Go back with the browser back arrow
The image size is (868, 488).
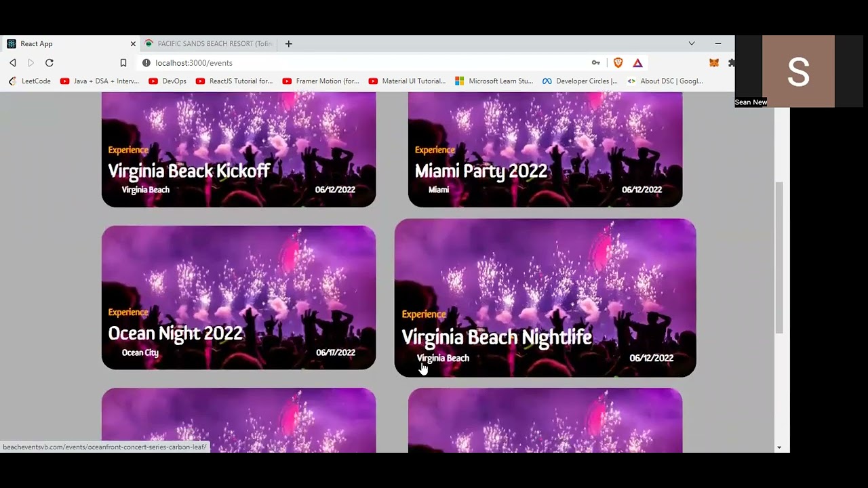(12, 62)
